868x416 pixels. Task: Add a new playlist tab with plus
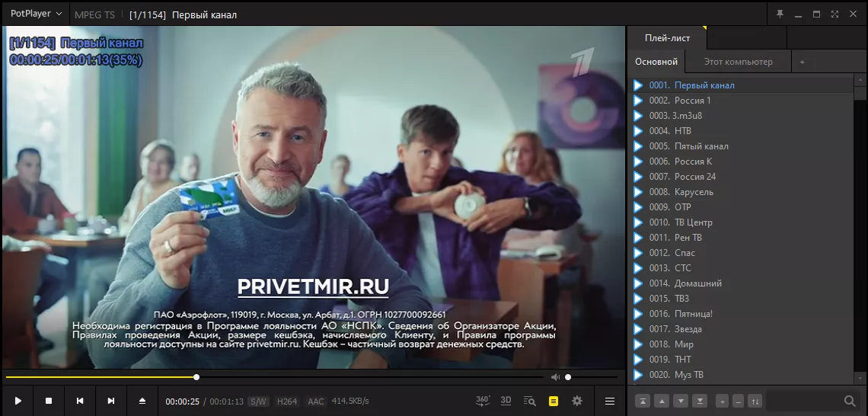tap(802, 62)
